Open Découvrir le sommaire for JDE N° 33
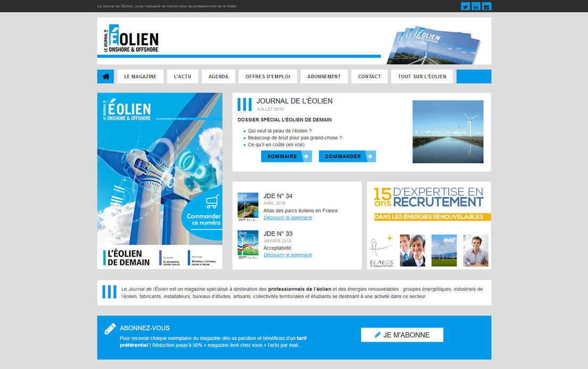The height and width of the screenshot is (369, 588). click(x=288, y=255)
